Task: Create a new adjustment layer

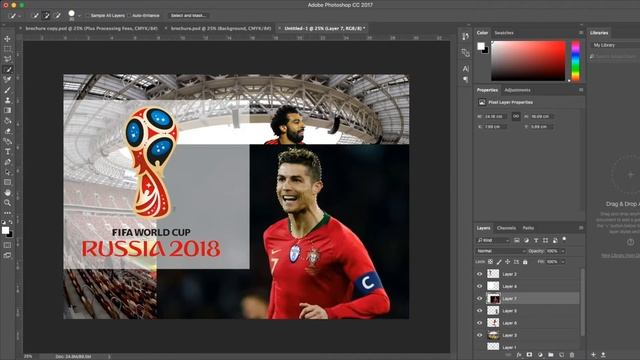Action: pos(540,355)
